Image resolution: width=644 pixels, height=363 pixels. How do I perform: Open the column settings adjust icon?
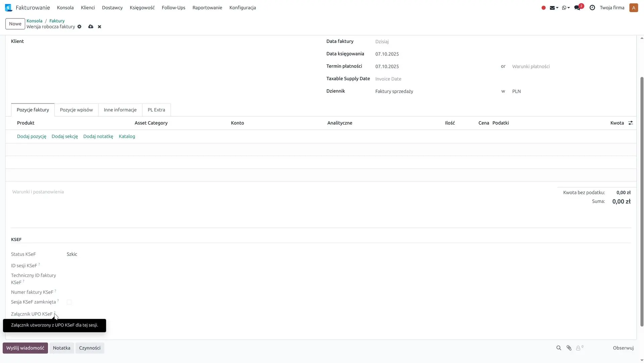[631, 123]
